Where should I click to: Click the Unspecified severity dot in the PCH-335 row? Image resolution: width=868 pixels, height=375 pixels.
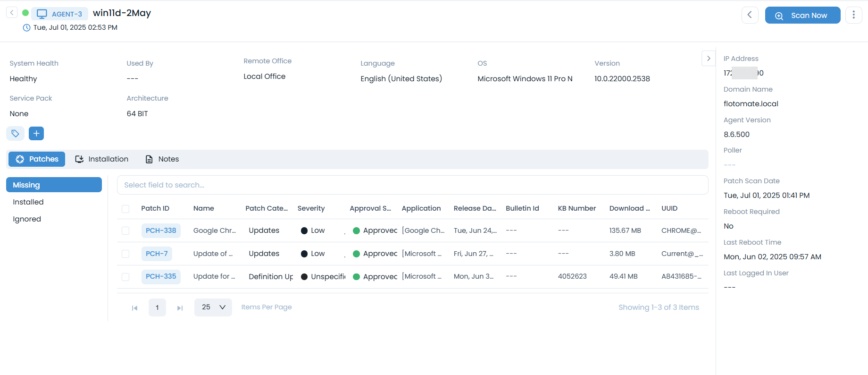[304, 277]
